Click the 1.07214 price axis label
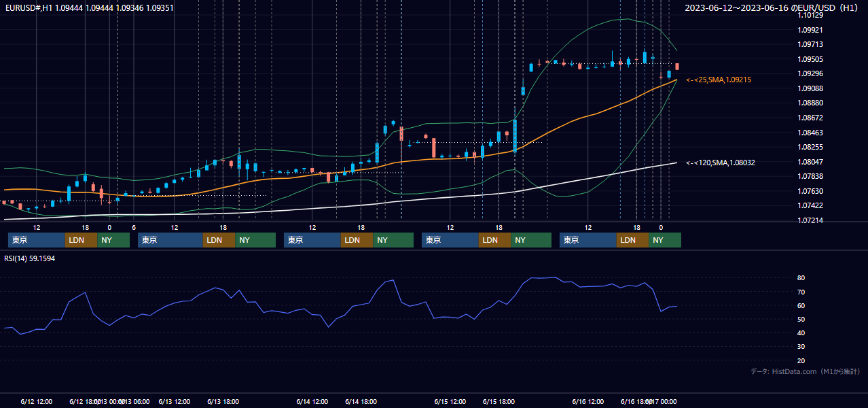Screen dimensions: 868x408 (x=811, y=220)
